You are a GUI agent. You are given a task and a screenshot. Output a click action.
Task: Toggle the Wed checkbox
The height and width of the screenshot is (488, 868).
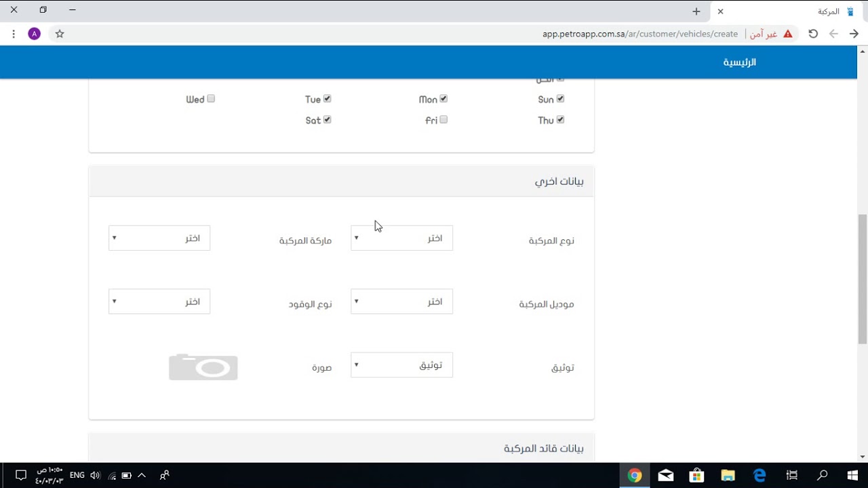[x=211, y=98]
